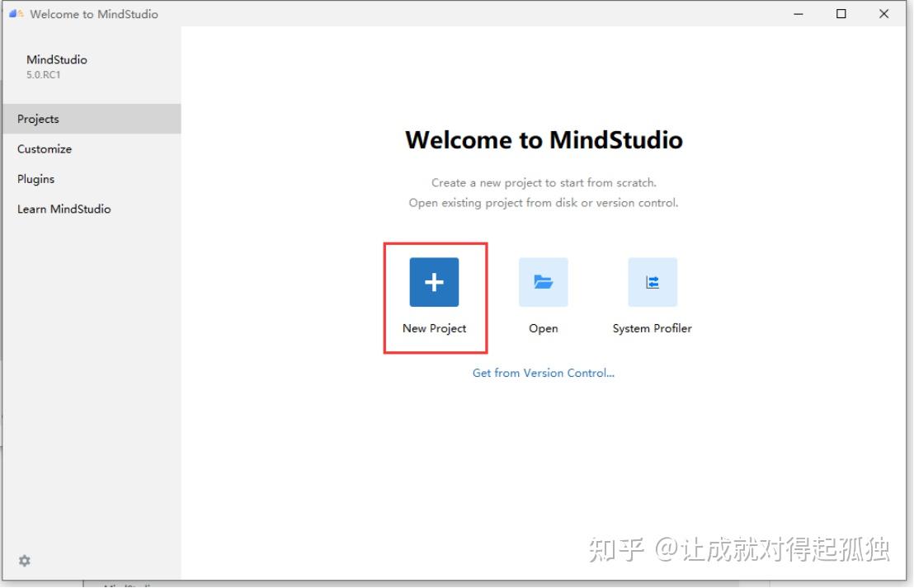Open an existing project using the folder icon
This screenshot has height=588, width=914.
543,282
